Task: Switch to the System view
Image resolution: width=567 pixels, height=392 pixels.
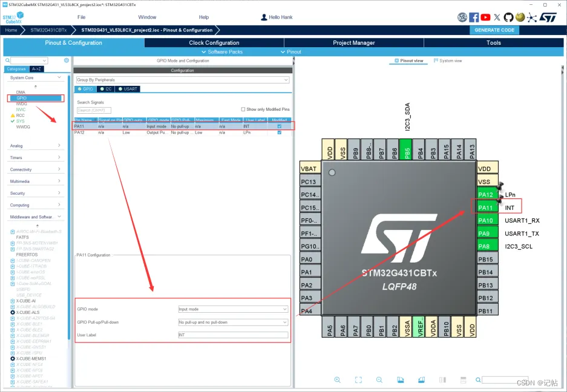Action: (448, 60)
